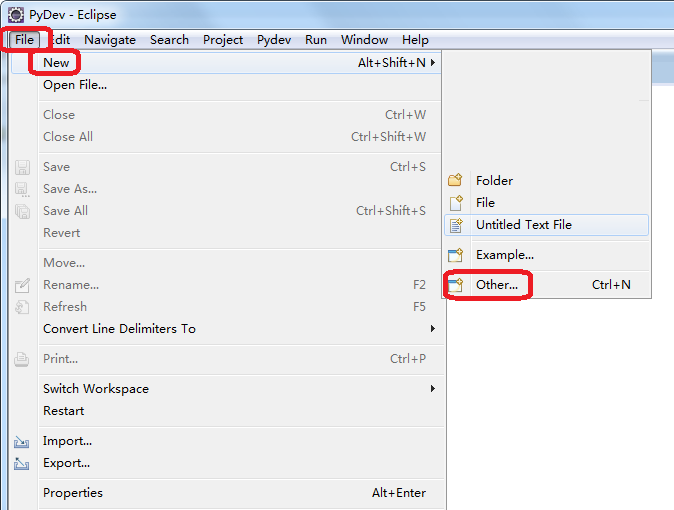
Task: Click the Alt+Shift+N shortcut text
Action: (392, 63)
